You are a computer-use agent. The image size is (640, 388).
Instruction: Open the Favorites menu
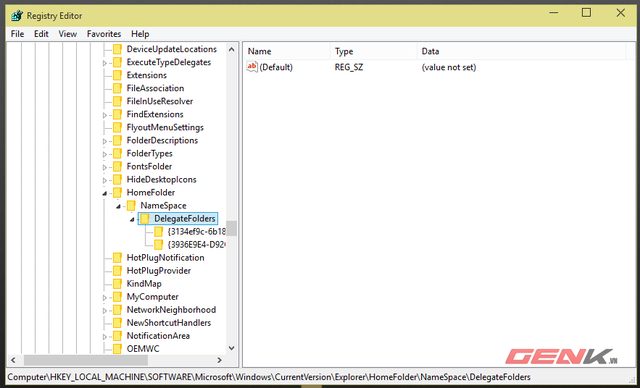click(x=104, y=34)
